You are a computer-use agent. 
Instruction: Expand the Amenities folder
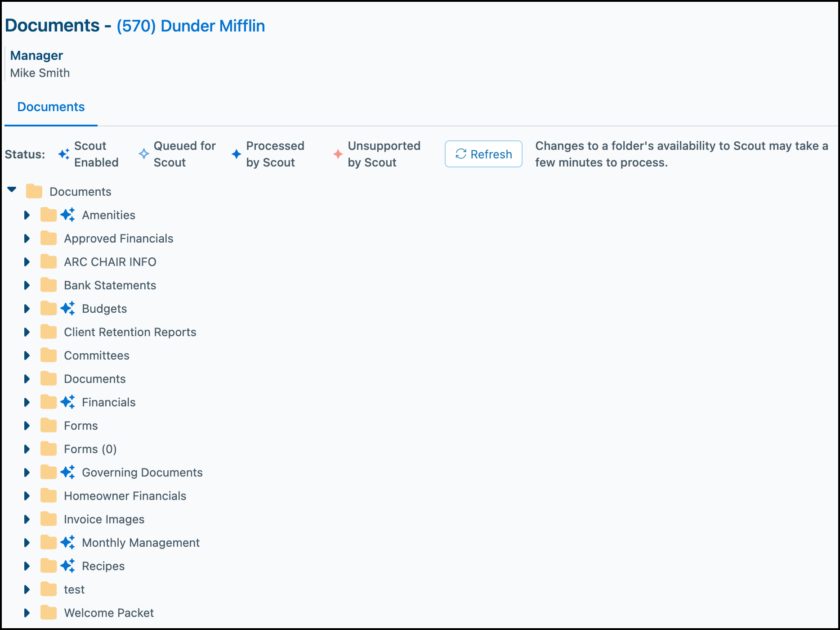[27, 215]
